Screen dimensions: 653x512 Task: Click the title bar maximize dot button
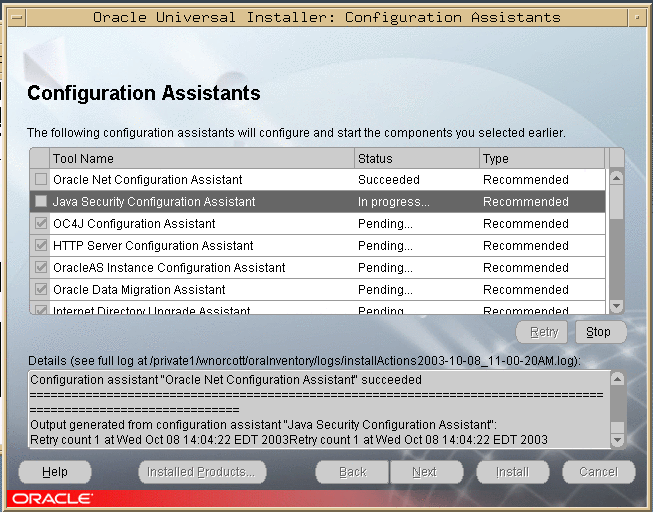tap(637, 17)
